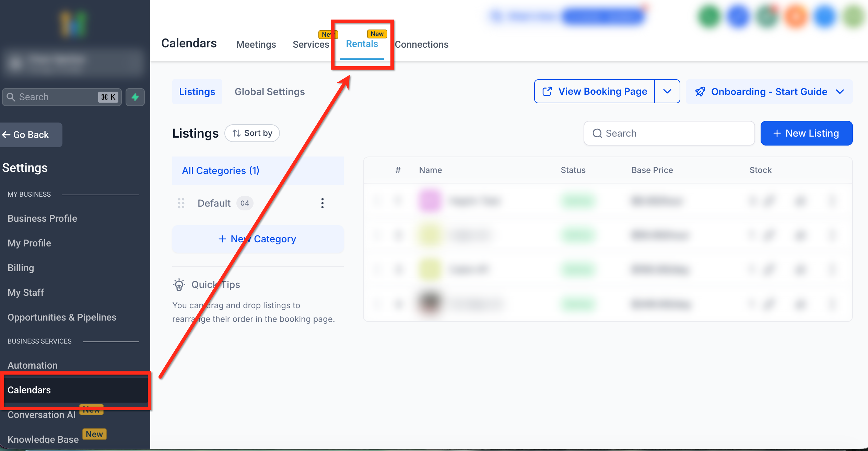Viewport: 868px width, 451px height.
Task: Click the external link icon on View Booking Page
Action: tap(547, 92)
